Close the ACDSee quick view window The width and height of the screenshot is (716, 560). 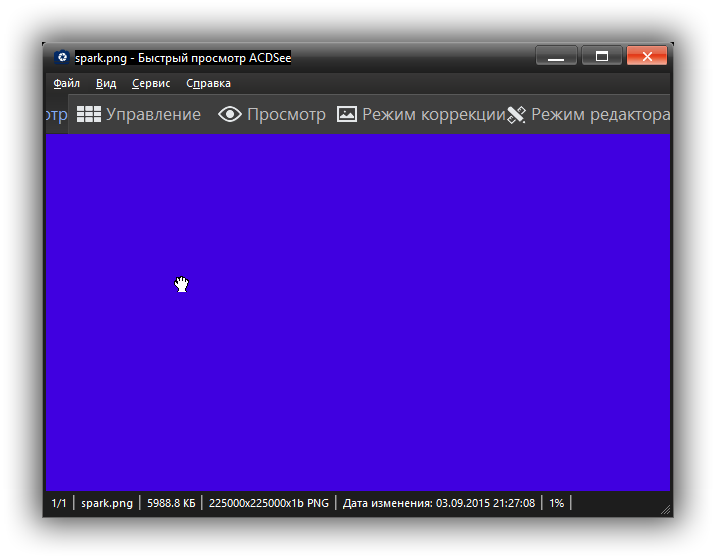pyautogui.click(x=647, y=56)
